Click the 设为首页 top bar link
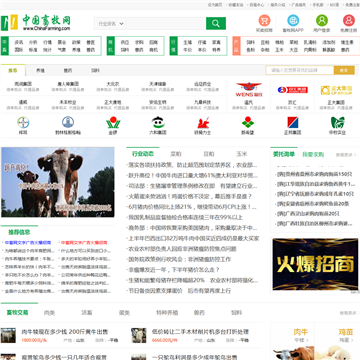 point(215,5)
